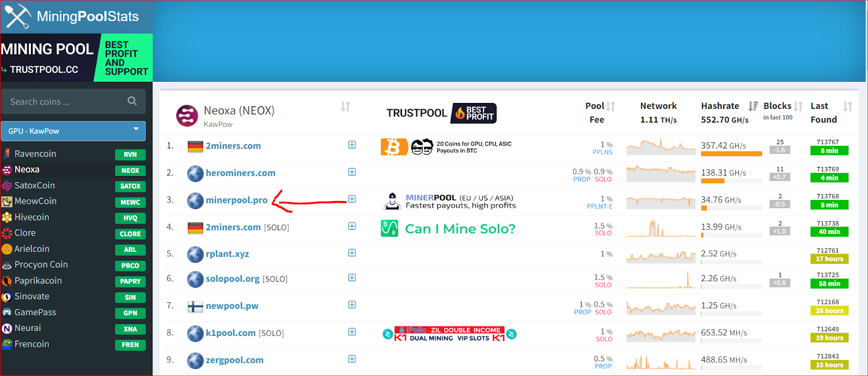Screen dimensions: 868x376
Task: Expand details for herominers.com
Action: (x=352, y=172)
